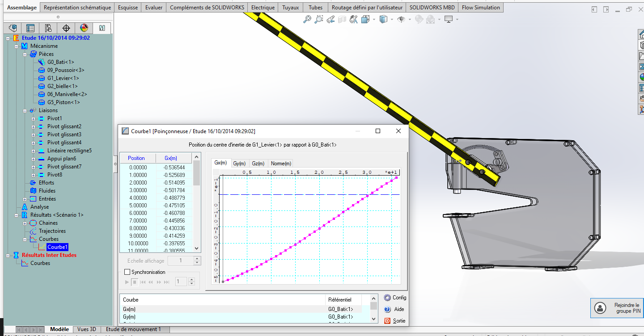Select the Gy(m) row in Courbe list
Image resolution: width=644 pixels, height=336 pixels.
pos(241,317)
